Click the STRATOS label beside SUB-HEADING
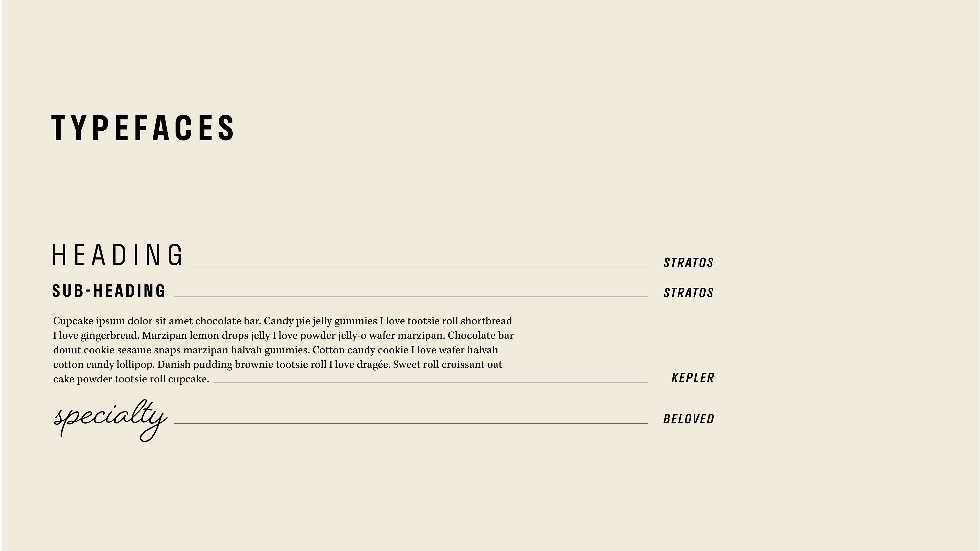This screenshot has height=551, width=980. (689, 293)
